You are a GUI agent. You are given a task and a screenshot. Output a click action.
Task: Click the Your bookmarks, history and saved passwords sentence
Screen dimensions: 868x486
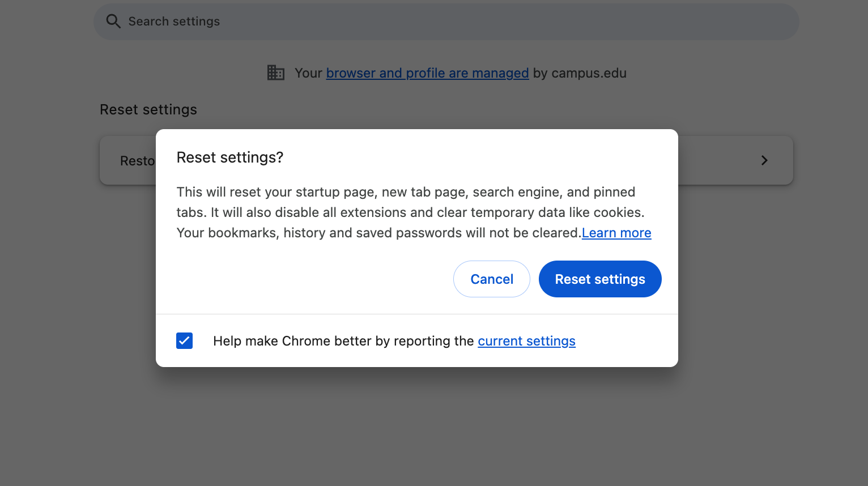pyautogui.click(x=378, y=233)
